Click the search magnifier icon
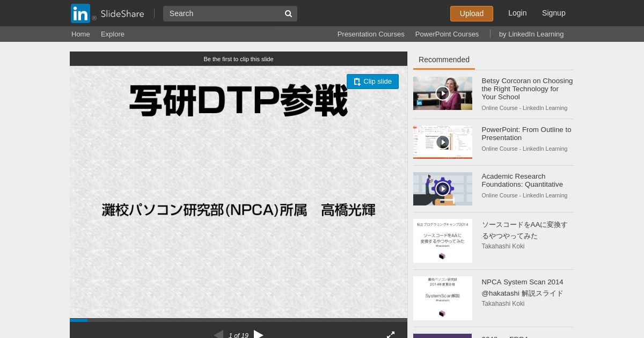The width and height of the screenshot is (644, 338). (x=288, y=13)
